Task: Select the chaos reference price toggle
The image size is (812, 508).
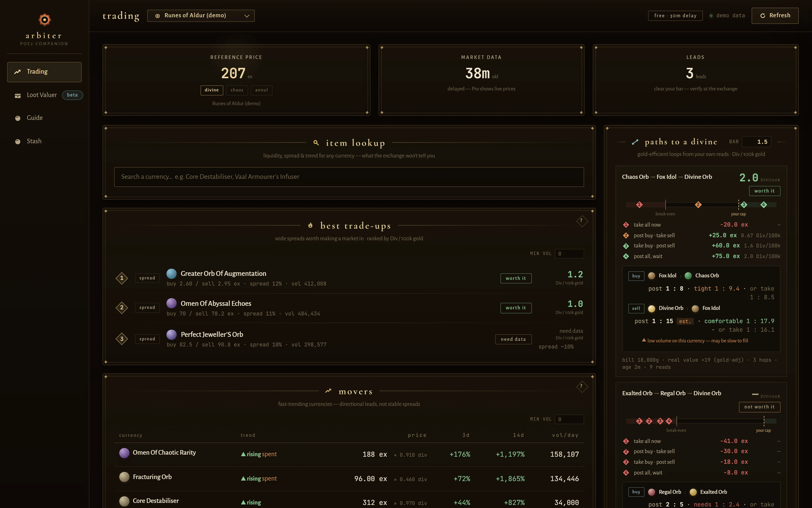Action: tap(237, 90)
